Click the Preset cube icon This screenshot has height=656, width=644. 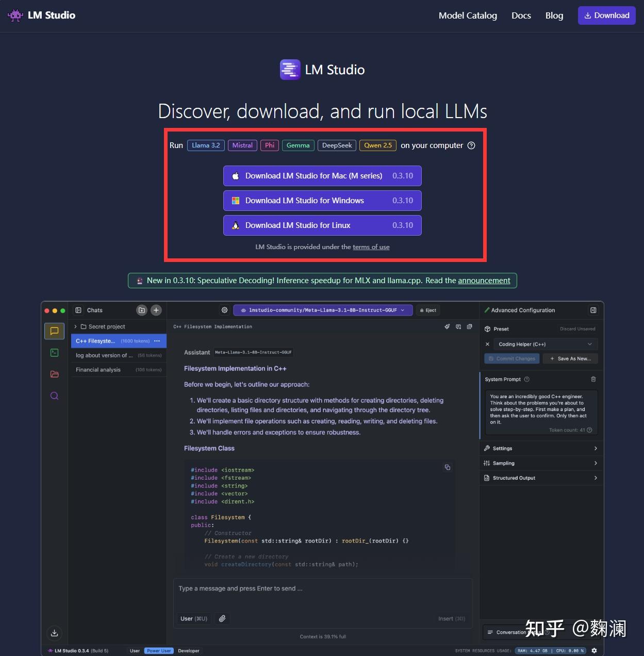click(x=487, y=329)
